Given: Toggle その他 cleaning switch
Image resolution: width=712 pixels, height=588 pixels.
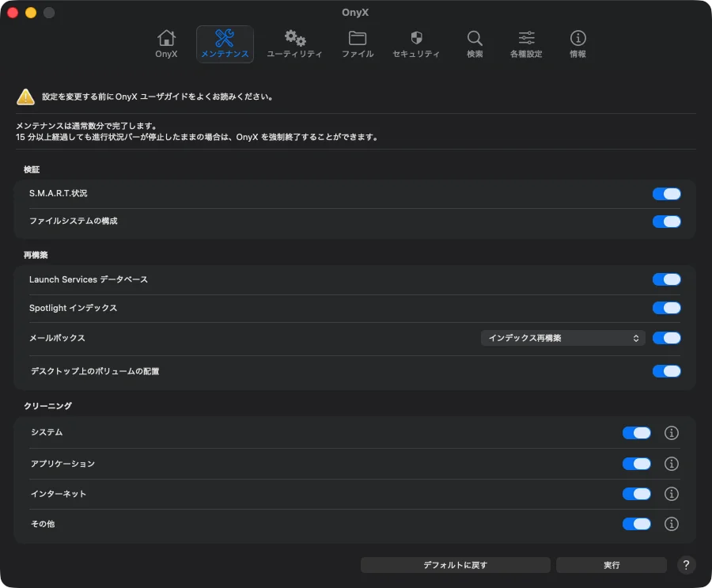Looking at the screenshot, I should tap(636, 523).
